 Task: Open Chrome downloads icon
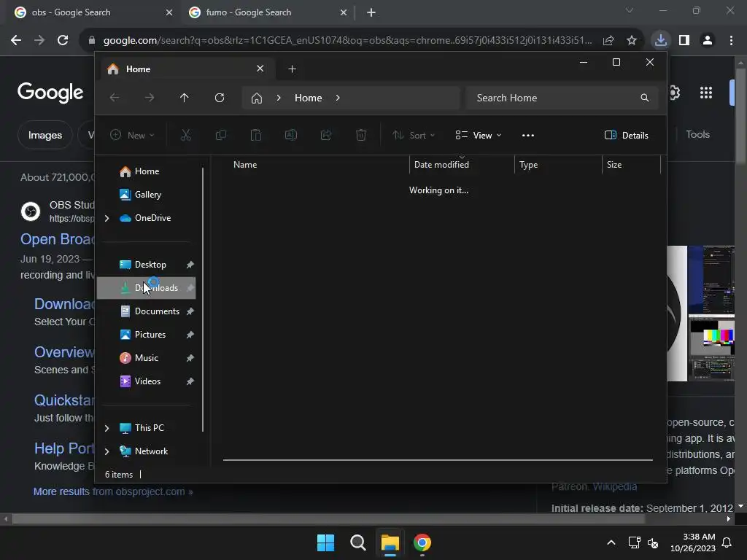click(x=660, y=40)
